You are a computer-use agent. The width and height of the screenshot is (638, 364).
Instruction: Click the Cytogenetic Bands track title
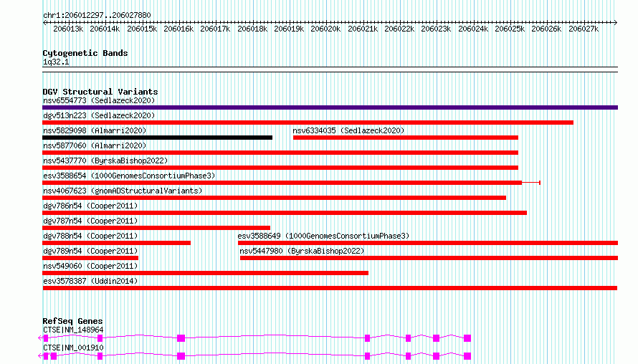click(85, 53)
